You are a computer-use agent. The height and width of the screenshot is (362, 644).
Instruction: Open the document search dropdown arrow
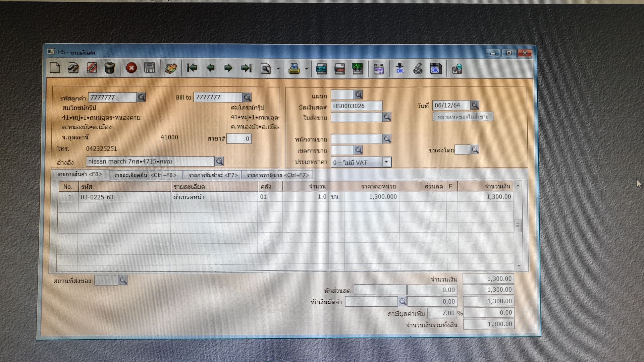(278, 69)
